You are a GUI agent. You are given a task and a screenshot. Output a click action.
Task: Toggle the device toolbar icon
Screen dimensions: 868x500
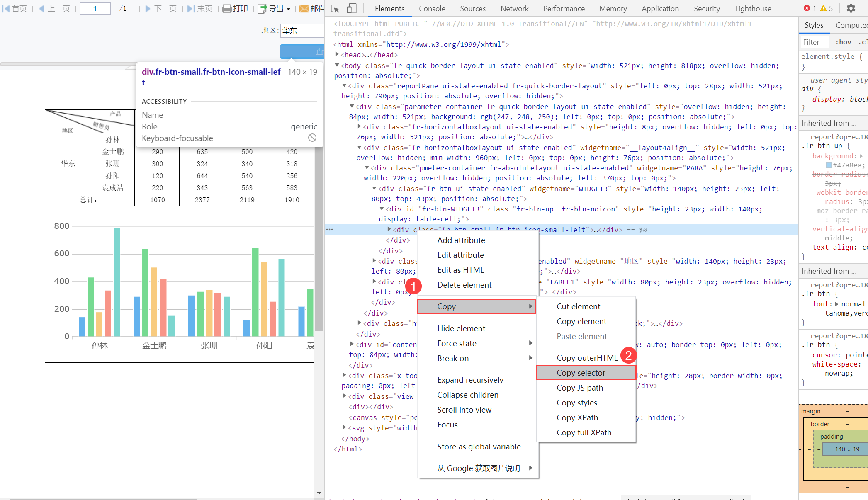point(352,8)
